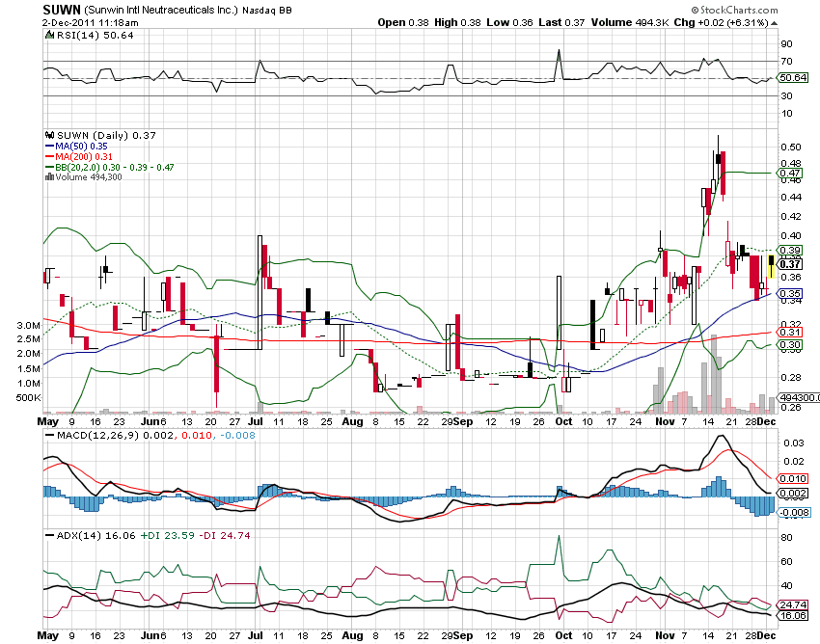Click the 0.47 upper Bollinger band tag

pyautogui.click(x=790, y=173)
